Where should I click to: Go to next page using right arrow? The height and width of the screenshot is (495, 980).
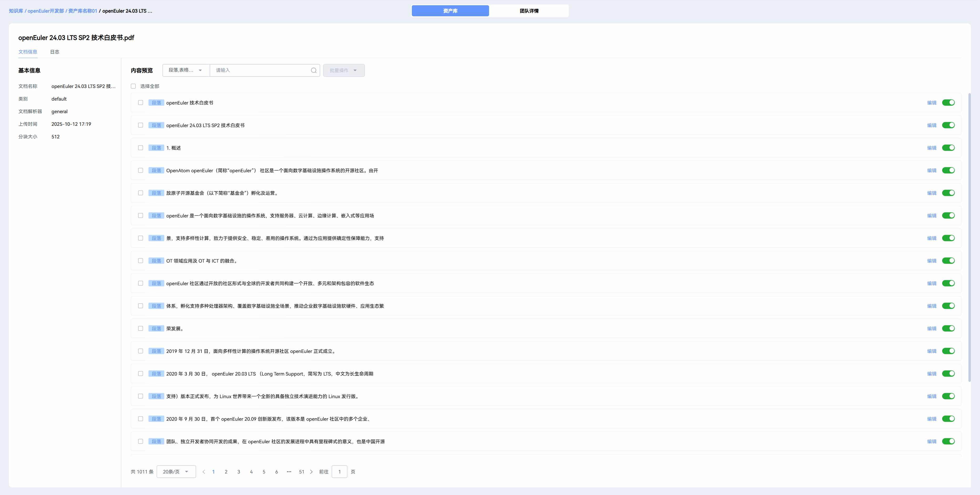coord(311,472)
